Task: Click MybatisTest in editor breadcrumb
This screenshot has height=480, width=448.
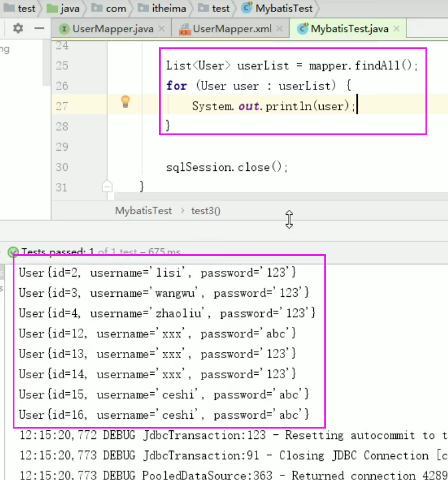Action: tap(143, 211)
